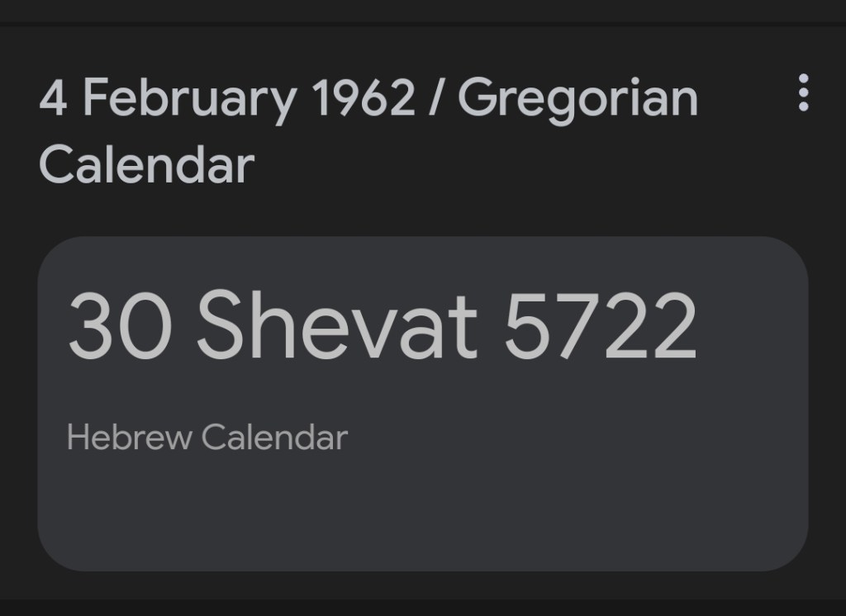Viewport: 846px width, 616px height.
Task: Click the word 'Calendar' in the heading's second line
Action: click(x=146, y=163)
